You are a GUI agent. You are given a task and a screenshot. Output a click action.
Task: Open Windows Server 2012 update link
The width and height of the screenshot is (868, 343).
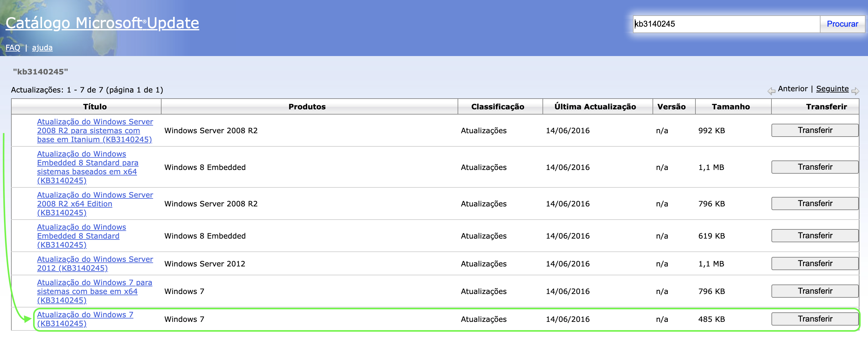[95, 264]
